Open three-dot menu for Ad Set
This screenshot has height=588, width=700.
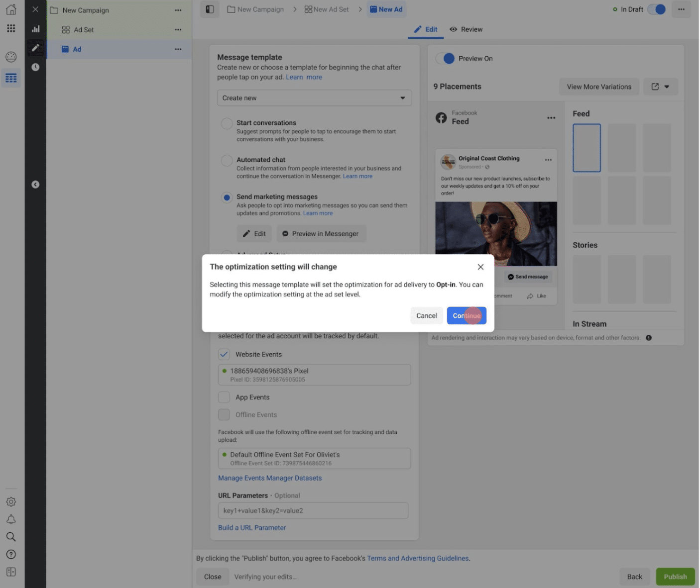[178, 30]
